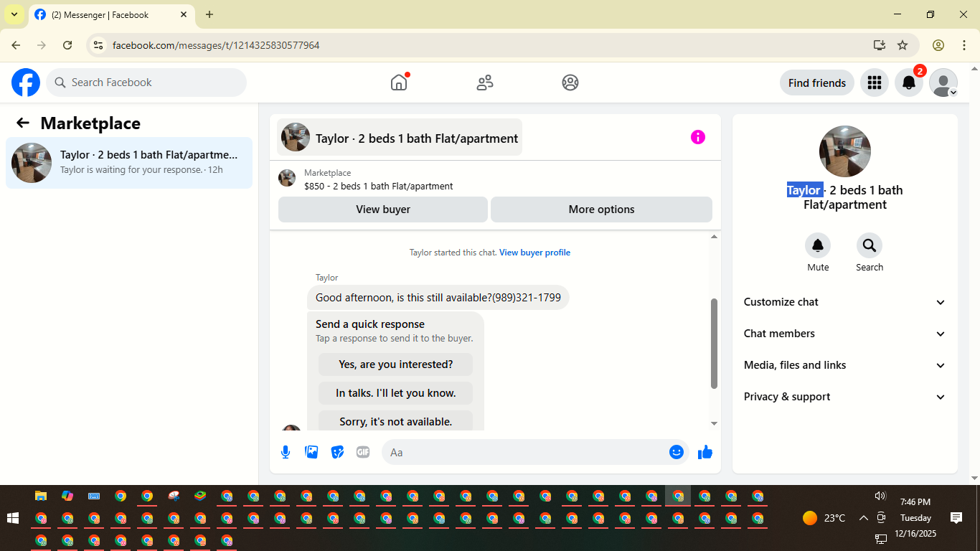Image resolution: width=980 pixels, height=551 pixels.
Task: Open the emoji picker in message box
Action: 676,452
